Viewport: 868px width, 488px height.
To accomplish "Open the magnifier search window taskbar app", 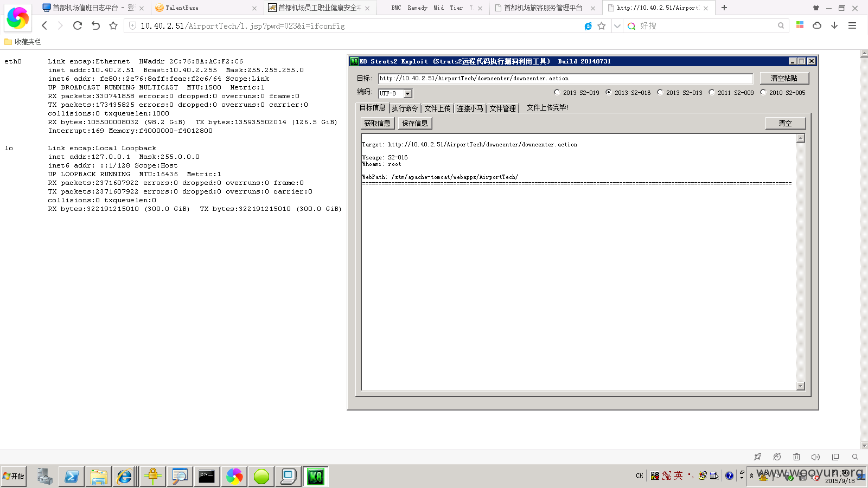I will tap(180, 476).
